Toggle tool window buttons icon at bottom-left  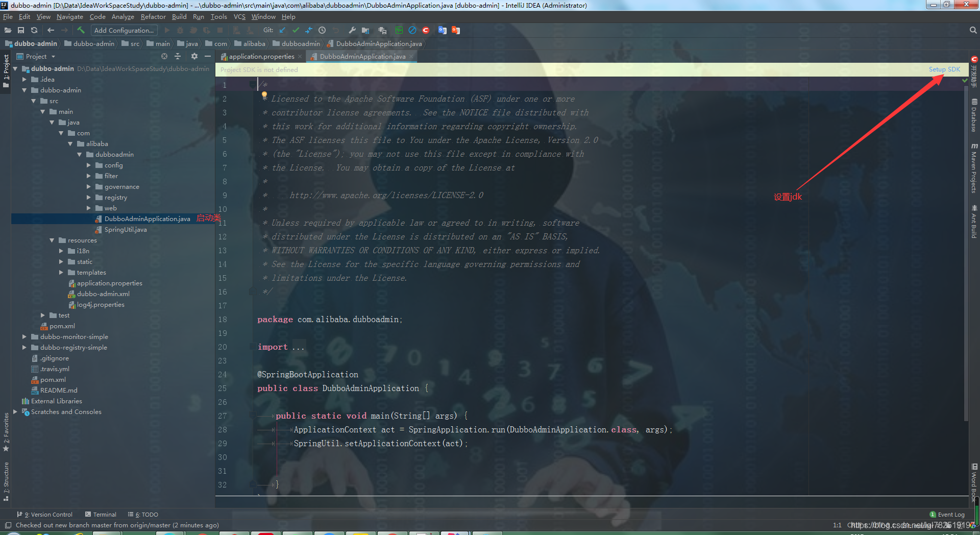(x=8, y=525)
